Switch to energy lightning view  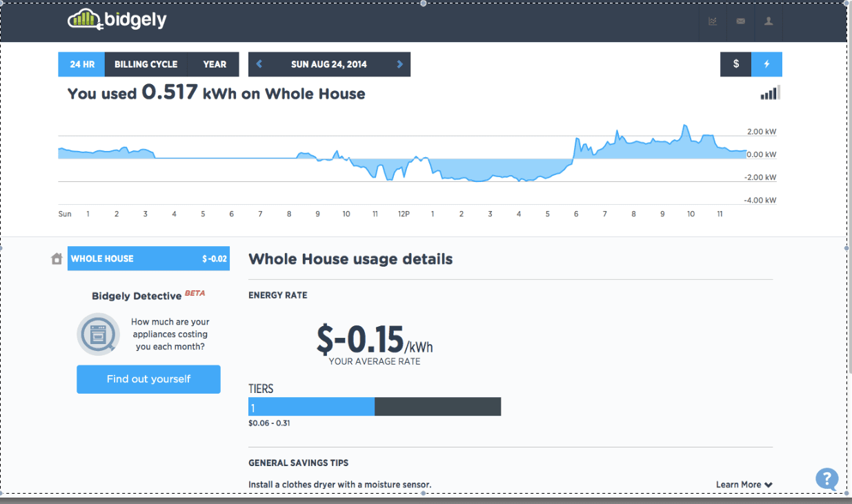(766, 64)
